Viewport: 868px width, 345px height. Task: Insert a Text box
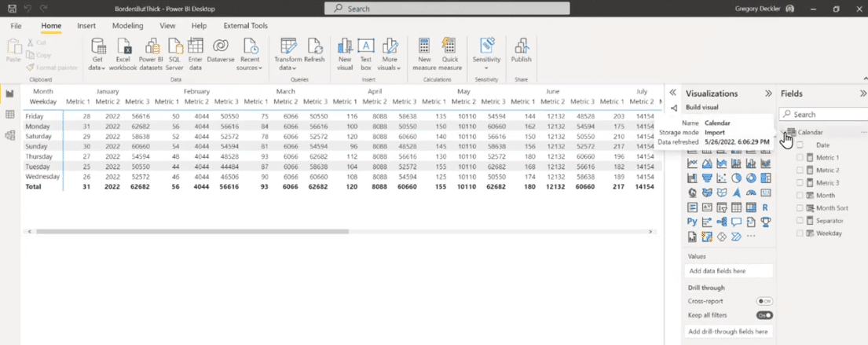point(366,54)
